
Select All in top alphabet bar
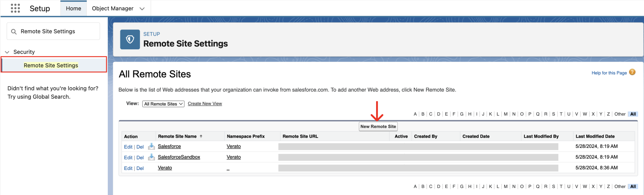(633, 114)
